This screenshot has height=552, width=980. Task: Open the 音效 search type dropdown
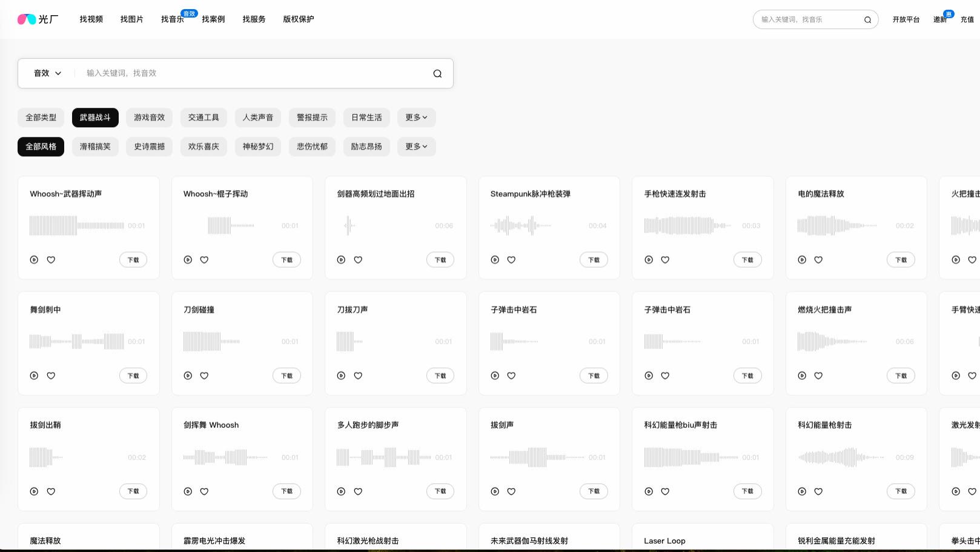click(x=47, y=73)
